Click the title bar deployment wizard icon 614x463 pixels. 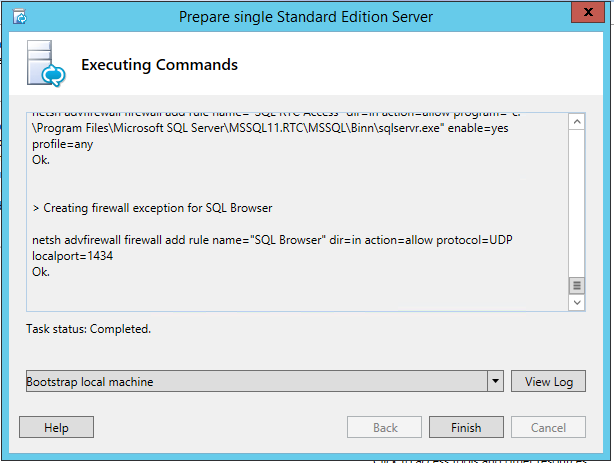click(20, 17)
